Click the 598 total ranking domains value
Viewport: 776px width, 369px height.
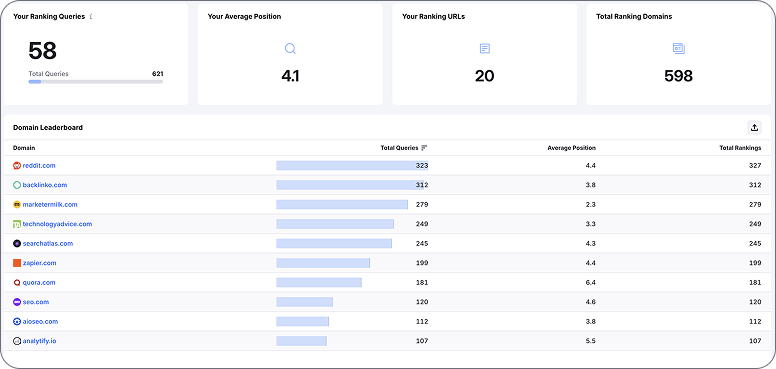679,76
